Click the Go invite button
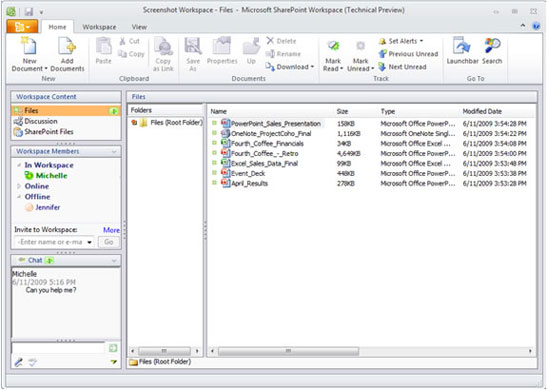 pyautogui.click(x=108, y=242)
